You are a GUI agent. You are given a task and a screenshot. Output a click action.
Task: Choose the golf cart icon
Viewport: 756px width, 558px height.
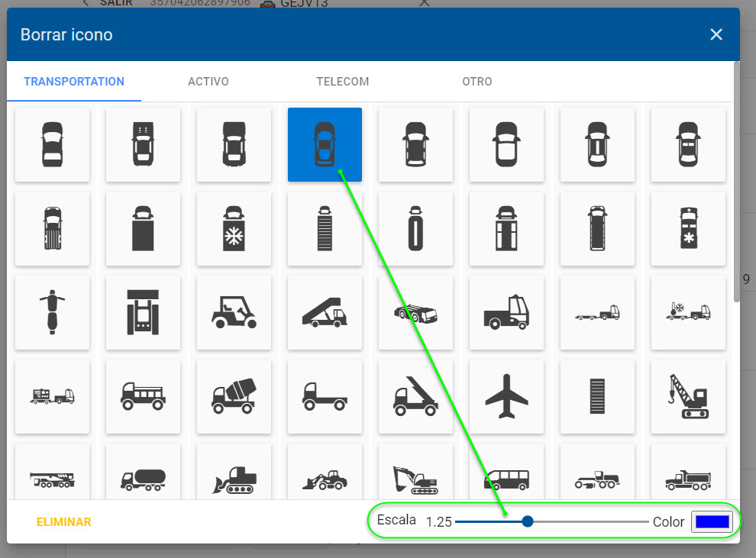(x=234, y=312)
